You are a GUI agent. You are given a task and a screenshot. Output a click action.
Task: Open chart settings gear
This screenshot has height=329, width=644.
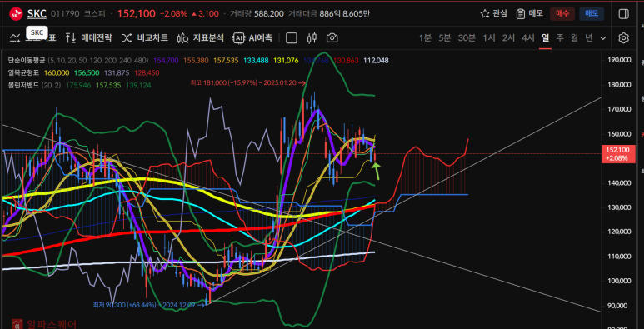(623, 38)
